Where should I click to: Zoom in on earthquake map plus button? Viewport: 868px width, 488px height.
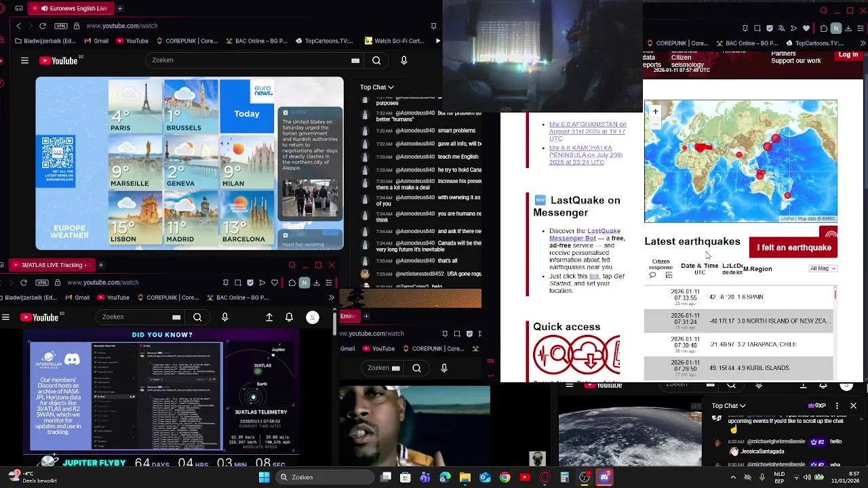pyautogui.click(x=655, y=111)
